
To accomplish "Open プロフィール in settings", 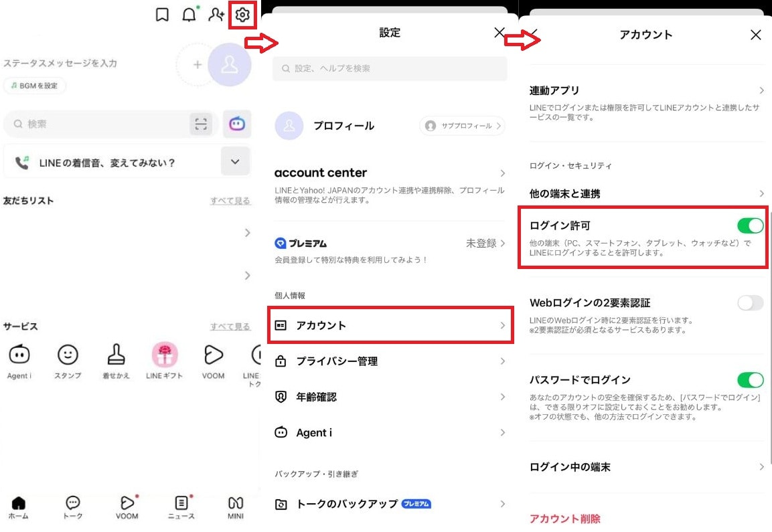I will click(343, 126).
